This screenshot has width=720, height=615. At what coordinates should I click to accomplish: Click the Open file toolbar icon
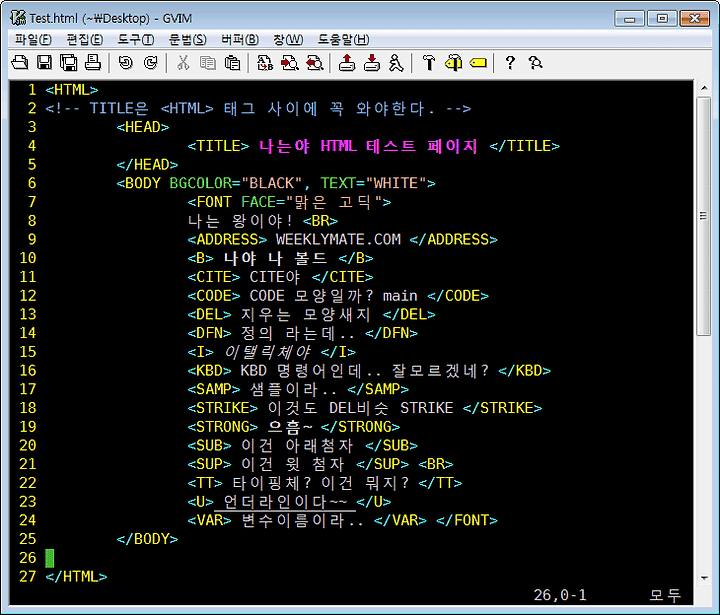(x=20, y=62)
